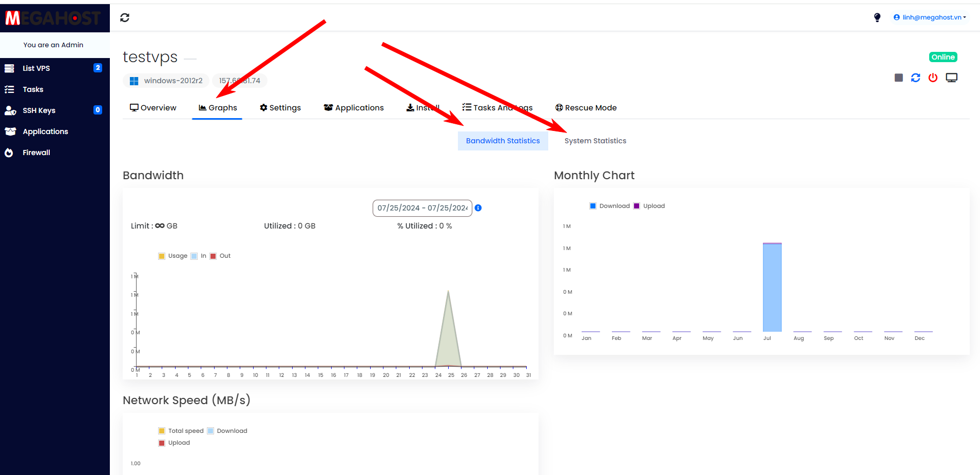
Task: Click the lightbulb theme icon
Action: 877,17
